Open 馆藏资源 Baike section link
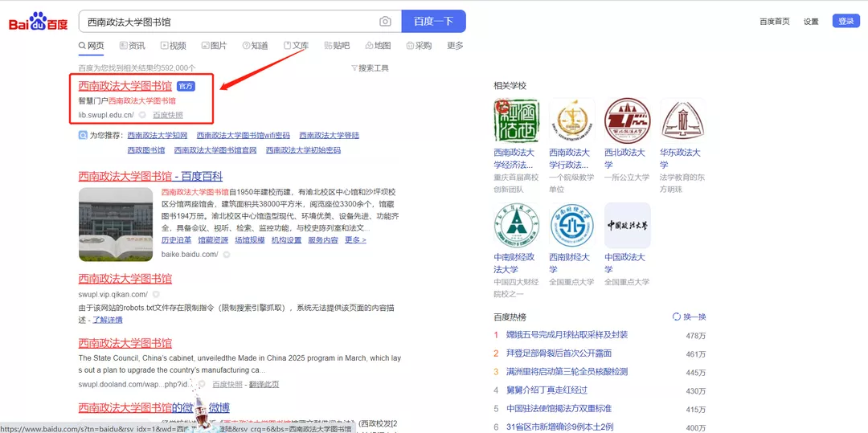The height and width of the screenshot is (433, 868). coord(213,240)
